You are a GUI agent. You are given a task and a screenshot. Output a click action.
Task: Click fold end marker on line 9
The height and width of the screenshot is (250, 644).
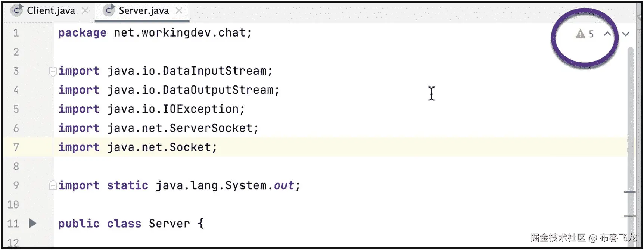click(53, 185)
